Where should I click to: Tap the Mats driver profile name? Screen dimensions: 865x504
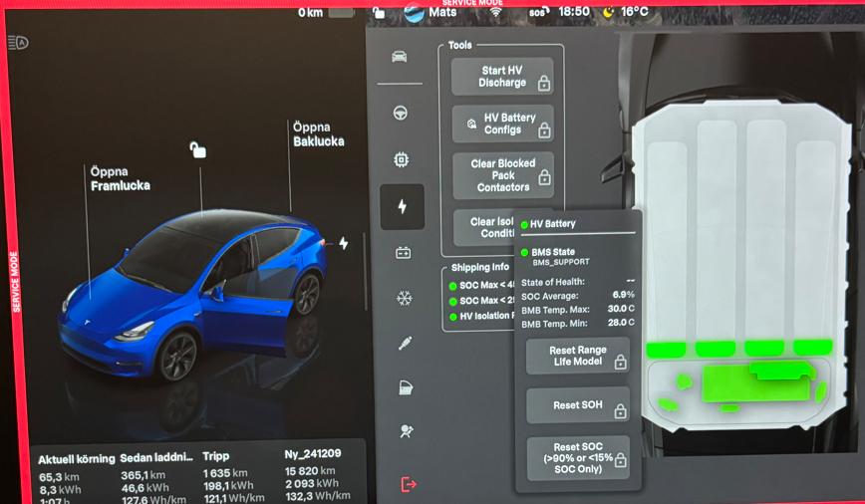442,12
